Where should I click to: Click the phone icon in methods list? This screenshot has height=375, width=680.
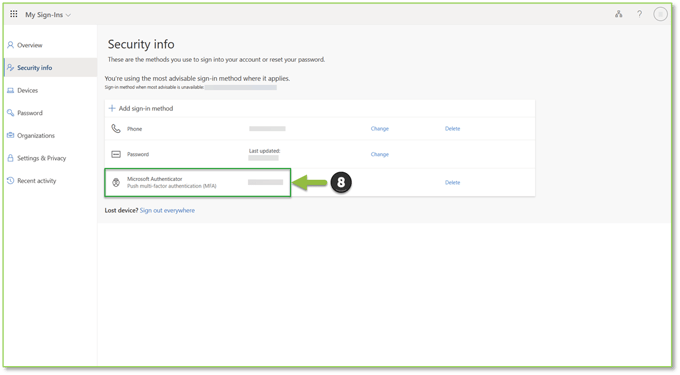click(116, 129)
